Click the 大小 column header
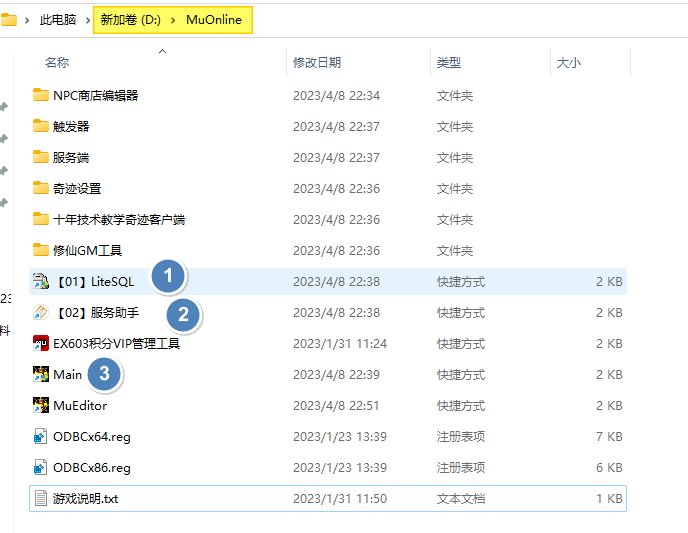This screenshot has height=533, width=688. 567,63
